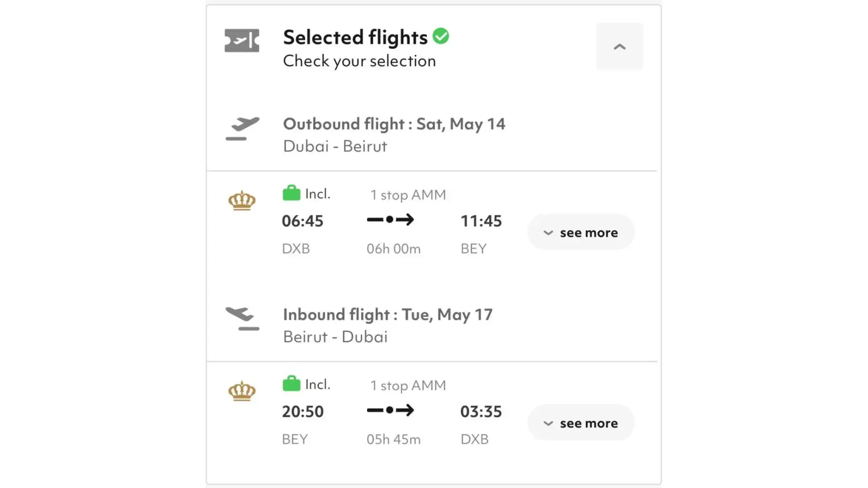Click the Outbound flight Sat, May 14 header
The width and height of the screenshot is (868, 488).
point(394,124)
